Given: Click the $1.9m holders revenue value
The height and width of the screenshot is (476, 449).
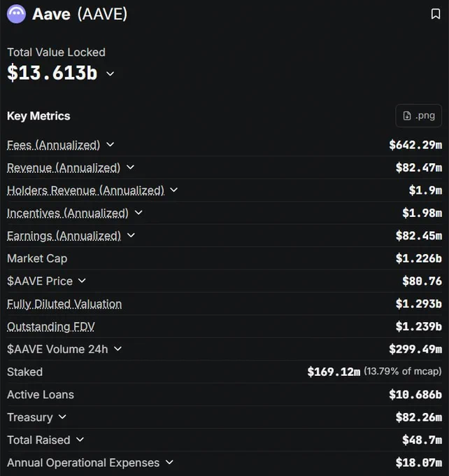Looking at the screenshot, I should tap(425, 190).
